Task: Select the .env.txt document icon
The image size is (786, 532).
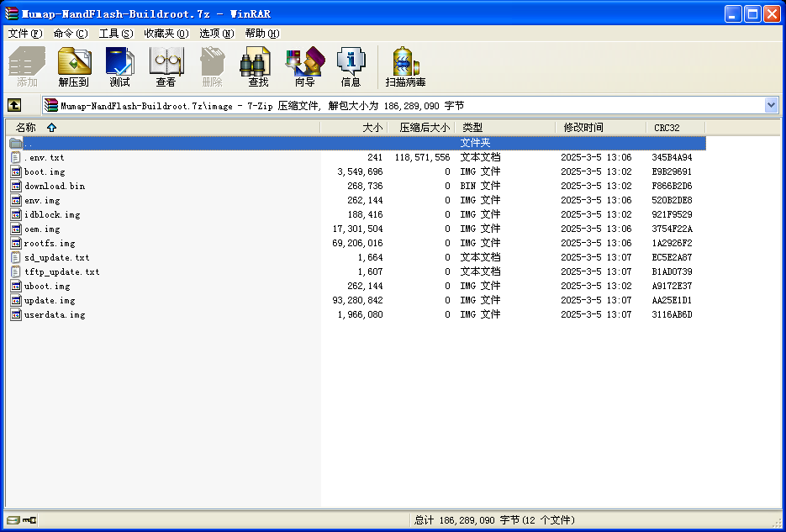Action: 16,157
